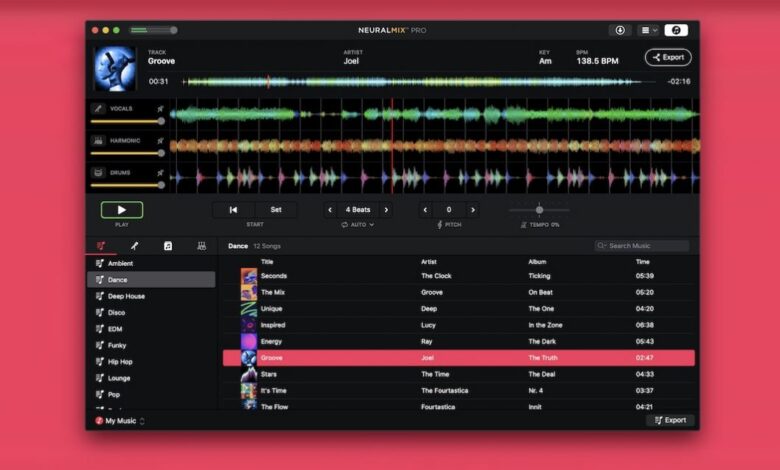Open the My Music source dropdown
This screenshot has width=780, height=470.
coord(120,421)
